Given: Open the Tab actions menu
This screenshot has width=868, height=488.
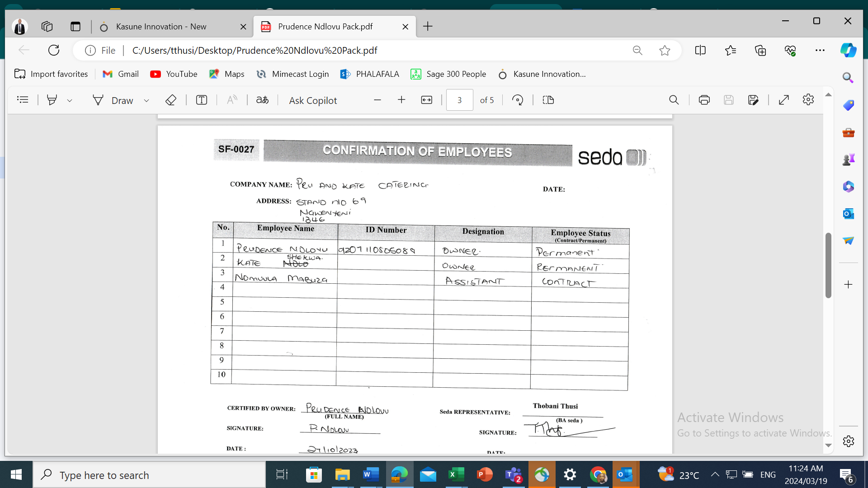Looking at the screenshot, I should pyautogui.click(x=75, y=27).
